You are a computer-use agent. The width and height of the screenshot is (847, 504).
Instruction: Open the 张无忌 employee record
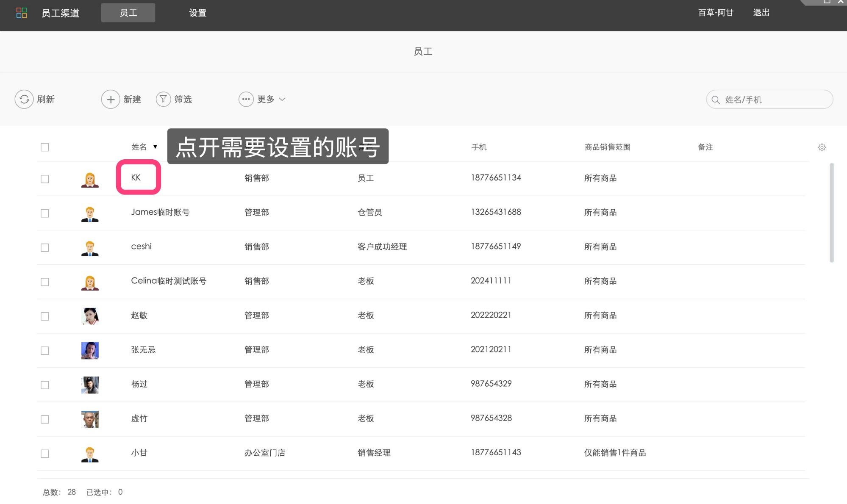pos(143,349)
